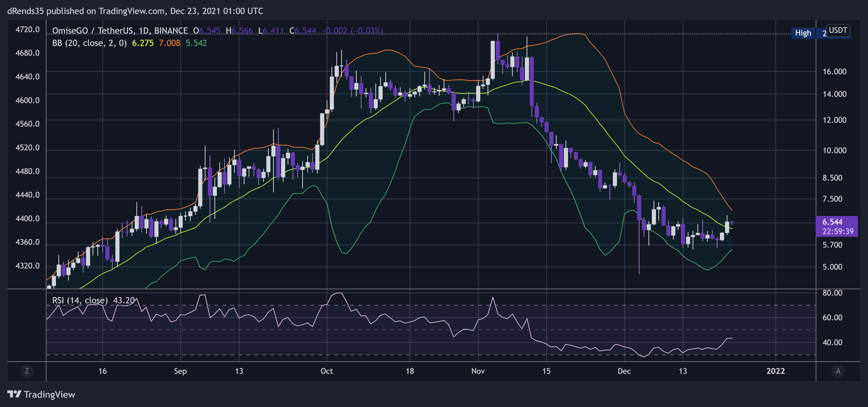Screen dimensions: 868x407
Task: Click the BB basis value 6.275
Action: 142,43
